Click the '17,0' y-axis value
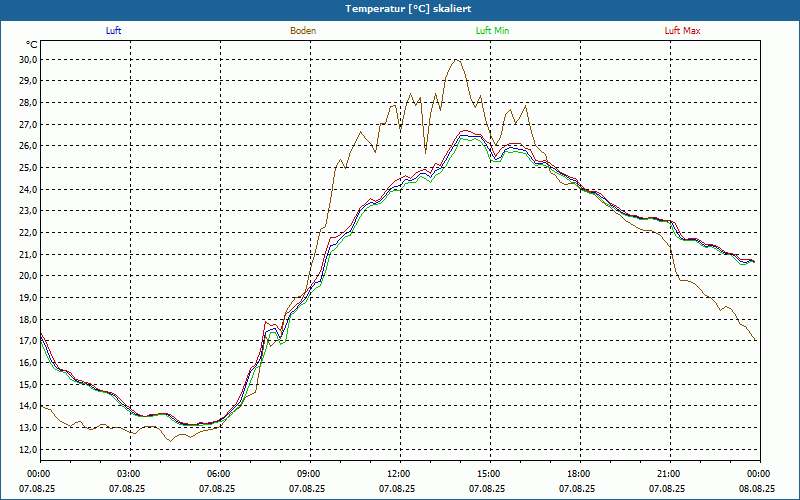Image resolution: width=800 pixels, height=500 pixels. pyautogui.click(x=29, y=341)
